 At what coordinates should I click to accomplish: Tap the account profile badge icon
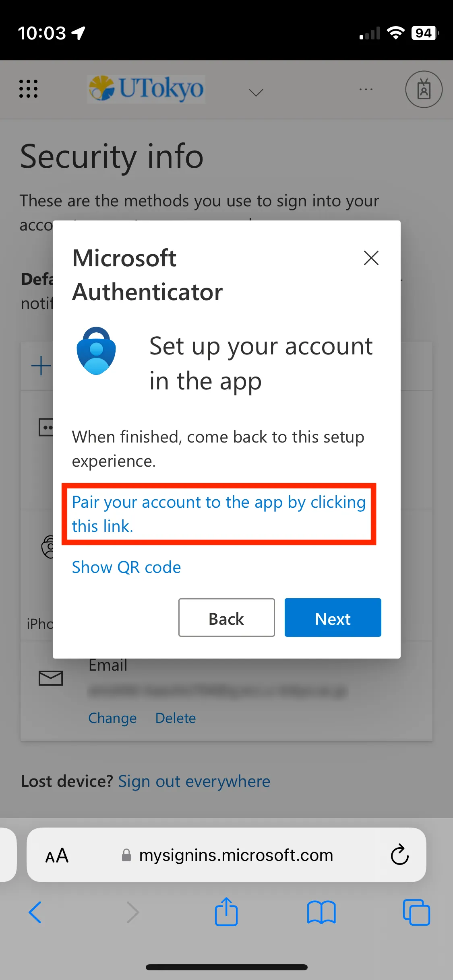pyautogui.click(x=424, y=89)
